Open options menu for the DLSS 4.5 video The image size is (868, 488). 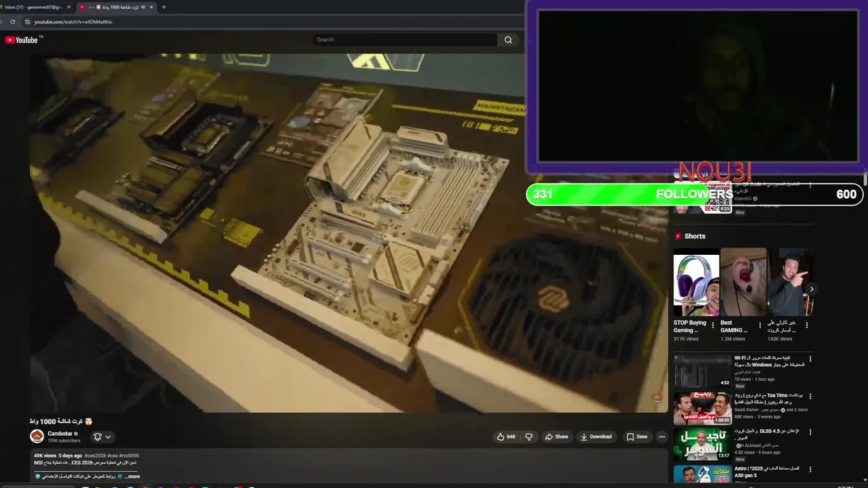point(810,432)
